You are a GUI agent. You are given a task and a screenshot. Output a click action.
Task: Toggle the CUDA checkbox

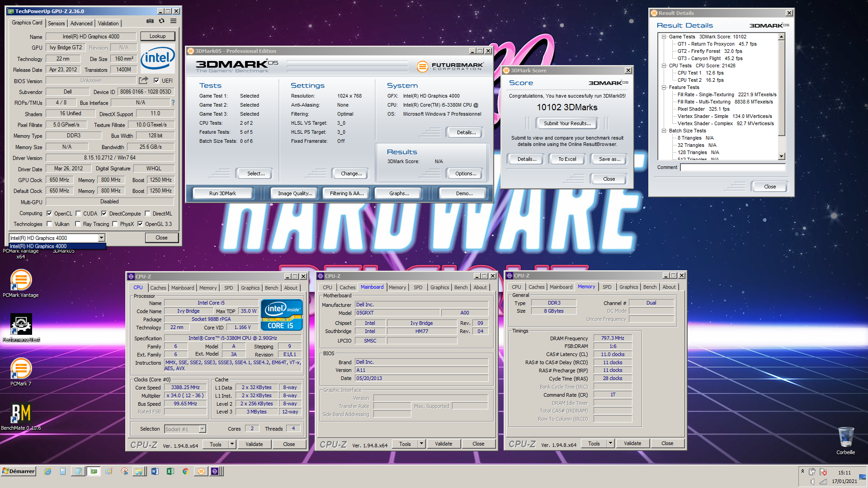pyautogui.click(x=78, y=213)
